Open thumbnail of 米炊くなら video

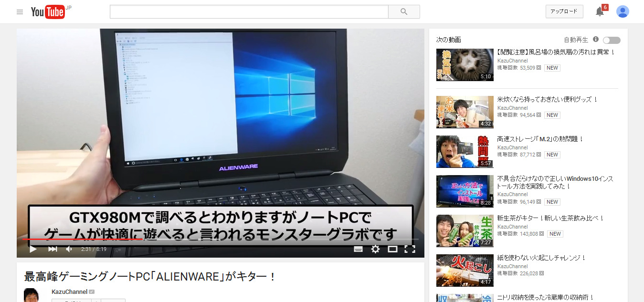[x=465, y=112]
